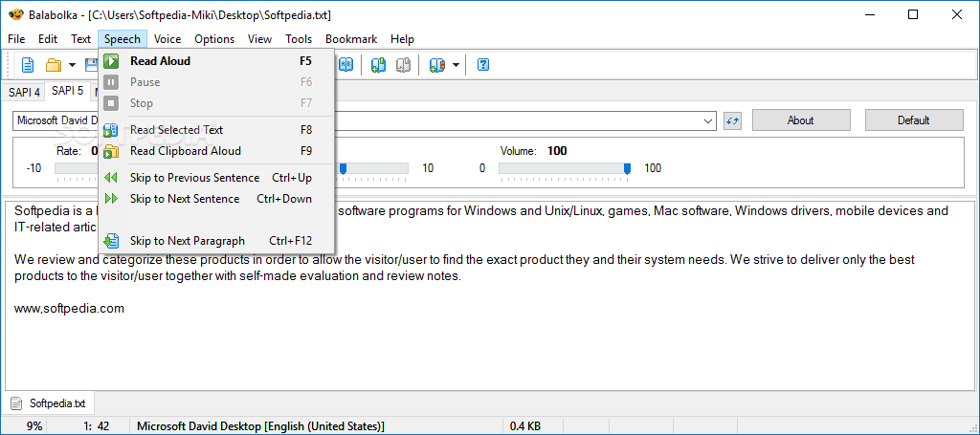The width and height of the screenshot is (980, 435).
Task: Select Read Selected Text menu entry
Action: 217,130
